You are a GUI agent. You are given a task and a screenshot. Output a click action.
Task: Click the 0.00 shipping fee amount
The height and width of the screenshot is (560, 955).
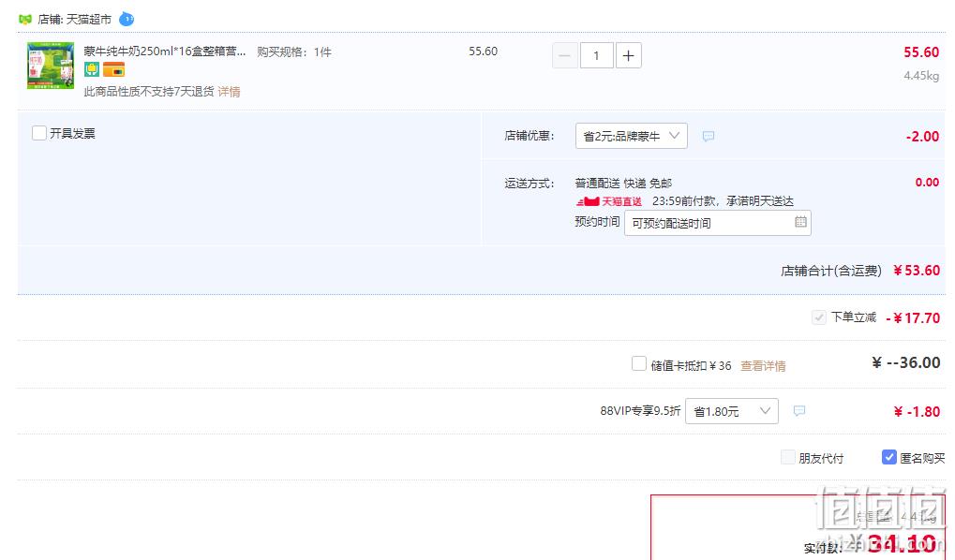(x=927, y=182)
